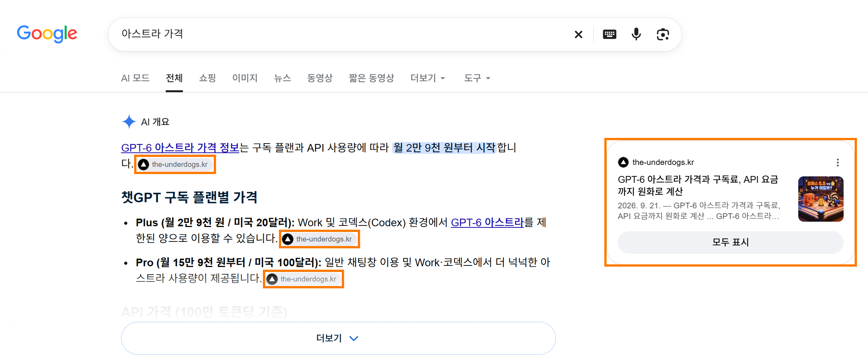Switch to the AI 모드 tab
Image resolution: width=868 pixels, height=363 pixels.
(135, 78)
